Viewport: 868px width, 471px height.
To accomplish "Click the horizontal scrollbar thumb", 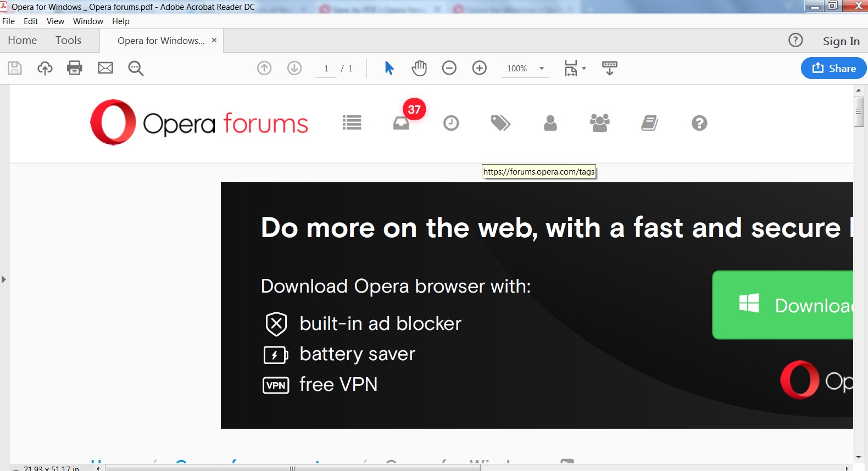I will (293, 468).
